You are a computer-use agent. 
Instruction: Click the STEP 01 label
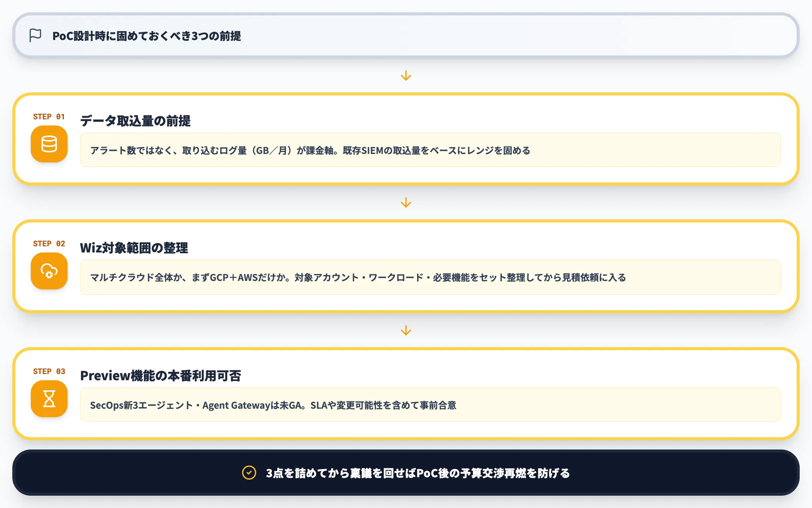tap(49, 117)
